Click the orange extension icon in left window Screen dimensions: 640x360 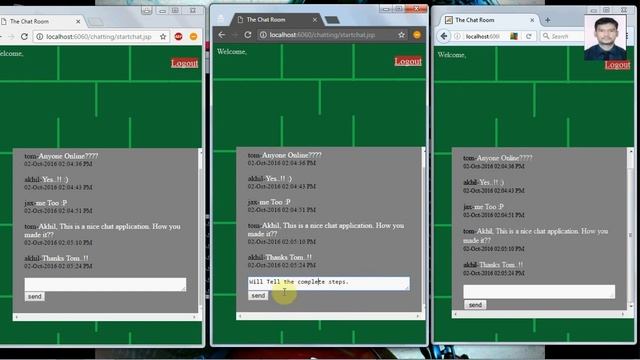click(193, 37)
